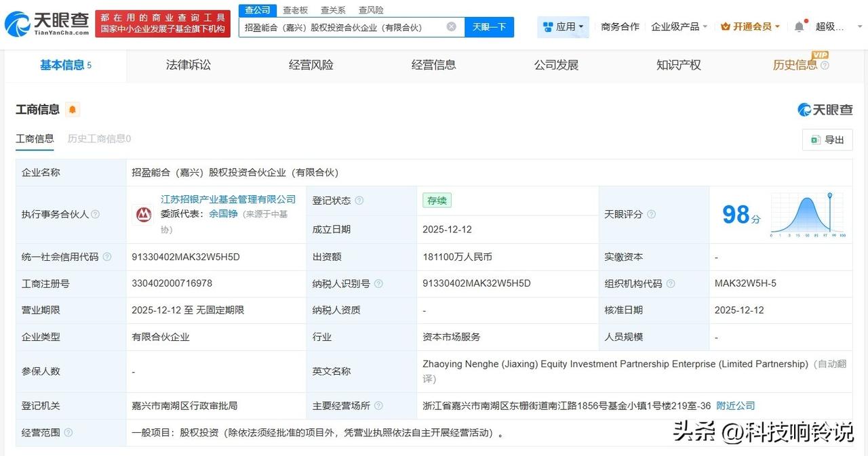Switch to the 知识产权 tab
This screenshot has width=868, height=456.
coord(679,65)
